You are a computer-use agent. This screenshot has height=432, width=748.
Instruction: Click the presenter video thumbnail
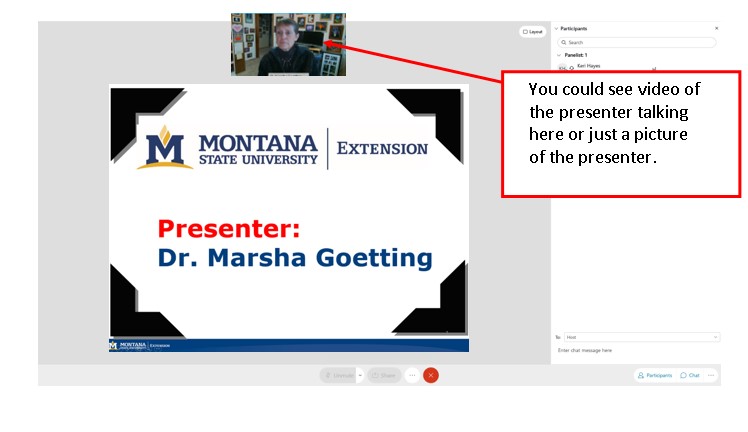289,44
